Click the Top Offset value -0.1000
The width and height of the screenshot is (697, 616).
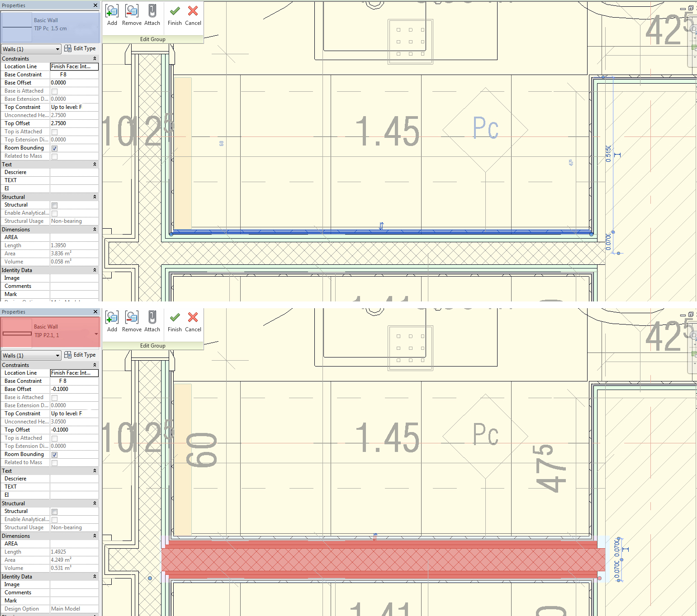tap(74, 430)
